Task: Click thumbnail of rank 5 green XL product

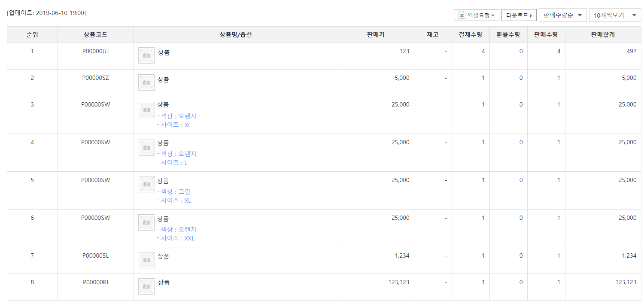Action: (x=146, y=184)
